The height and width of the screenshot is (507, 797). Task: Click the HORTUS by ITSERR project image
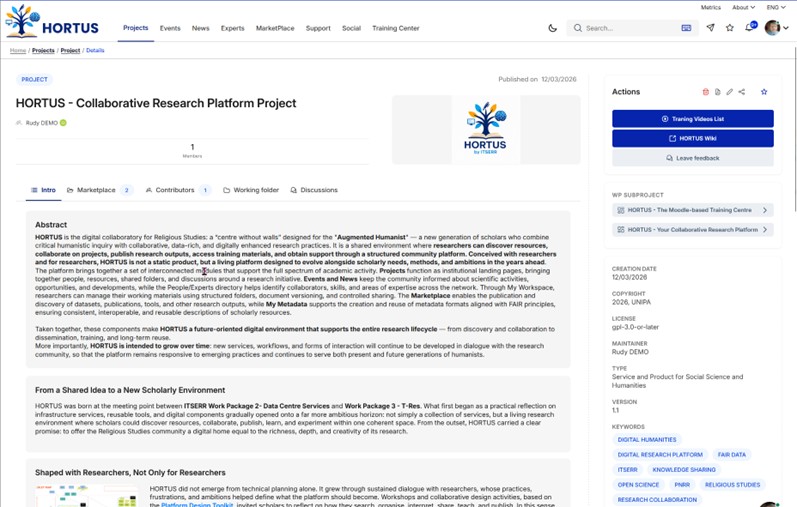point(485,130)
